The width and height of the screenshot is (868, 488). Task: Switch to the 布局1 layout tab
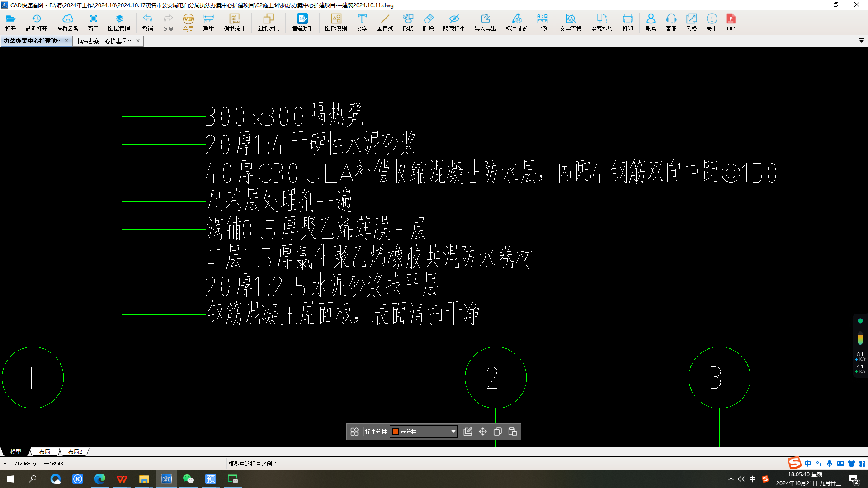46,451
